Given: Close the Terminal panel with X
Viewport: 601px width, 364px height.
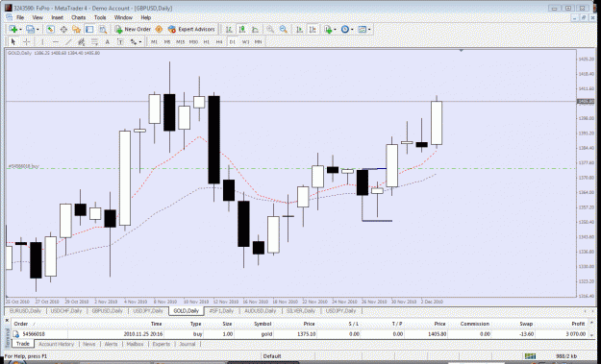Looking at the screenshot, I should [7, 321].
